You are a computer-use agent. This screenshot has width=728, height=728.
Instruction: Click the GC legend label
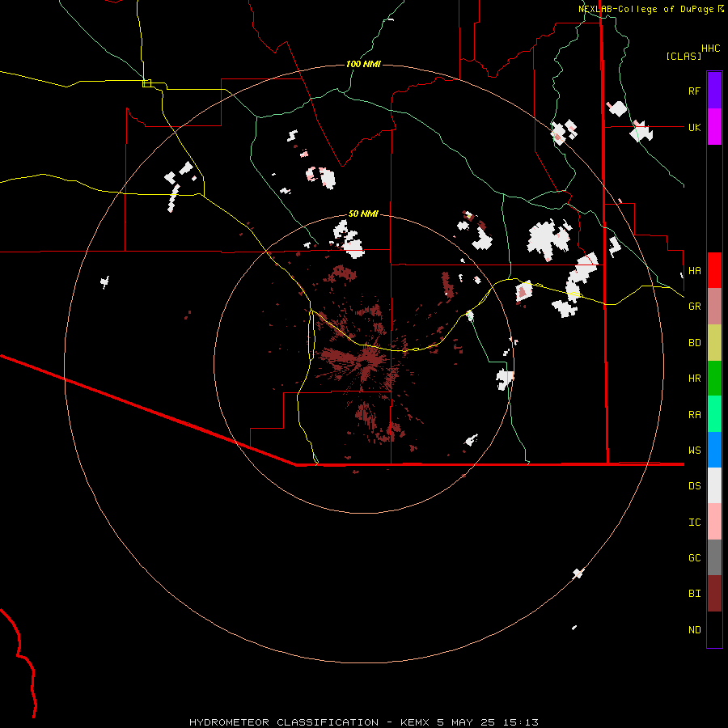(694, 557)
